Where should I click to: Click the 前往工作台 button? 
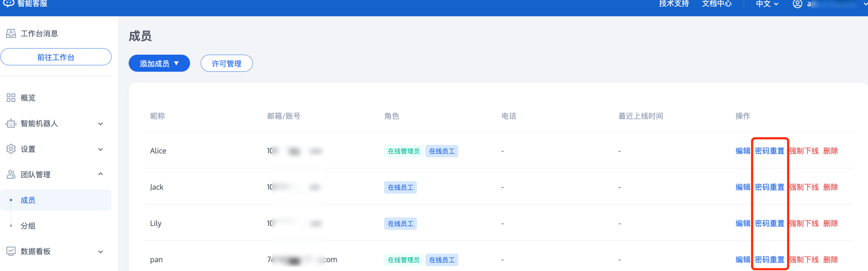click(x=56, y=57)
